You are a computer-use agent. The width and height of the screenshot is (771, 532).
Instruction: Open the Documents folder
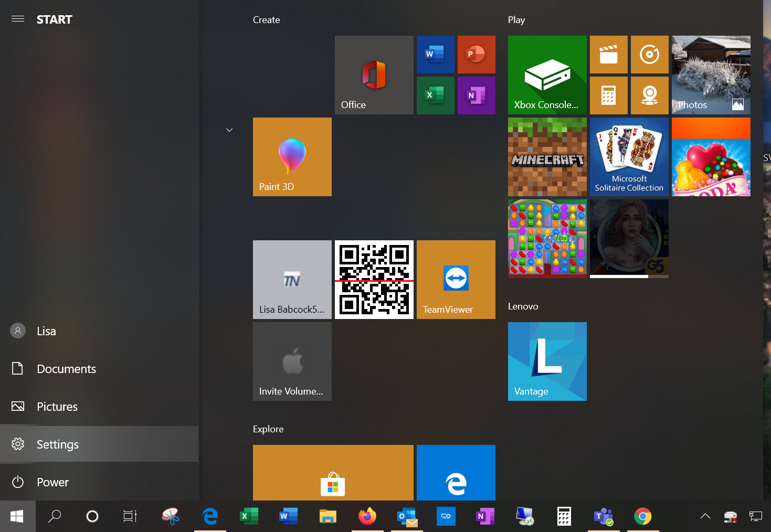pyautogui.click(x=99, y=369)
